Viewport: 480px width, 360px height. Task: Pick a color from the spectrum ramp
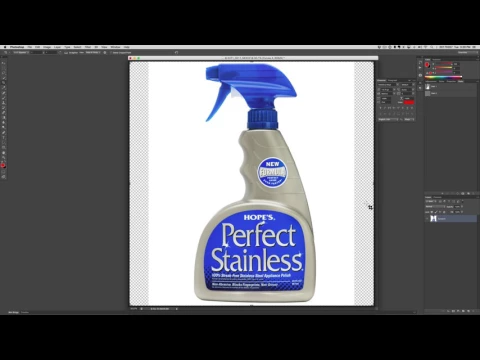pyautogui.click(x=443, y=77)
